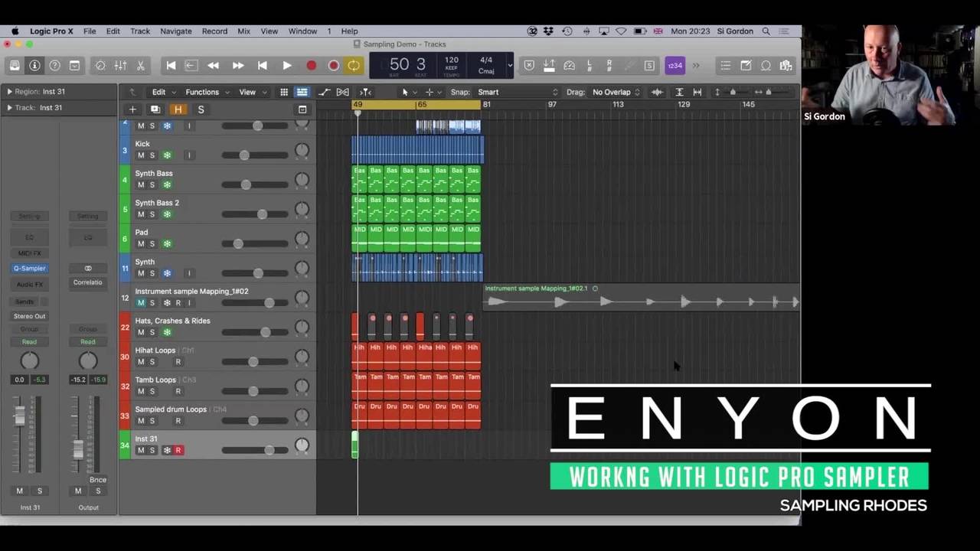Adjust the Inst 31 channel strip fader
This screenshot has height=551, width=980.
[19, 415]
